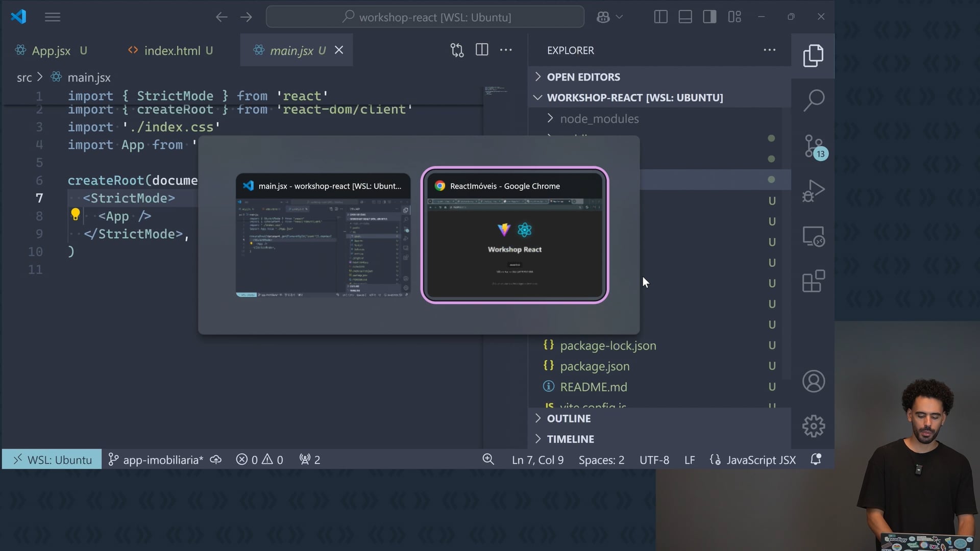Click the WSL: Ubuntu remote indicator

[52, 460]
